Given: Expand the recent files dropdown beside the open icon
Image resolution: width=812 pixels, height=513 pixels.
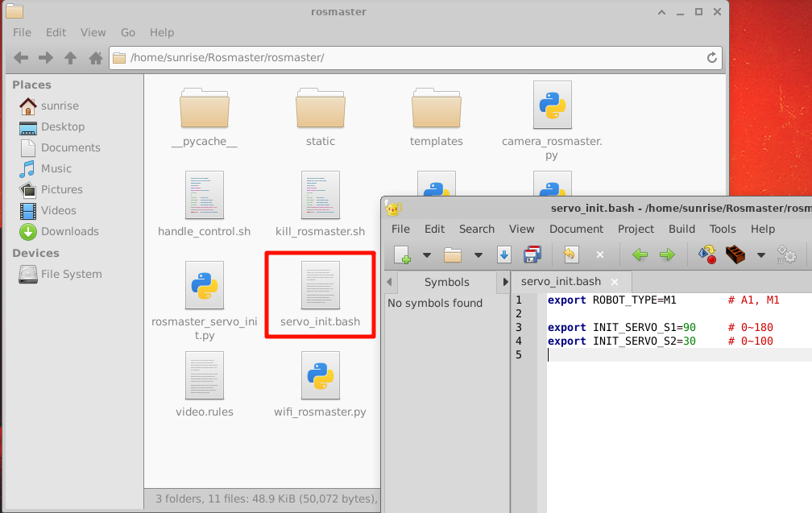Looking at the screenshot, I should (478, 255).
